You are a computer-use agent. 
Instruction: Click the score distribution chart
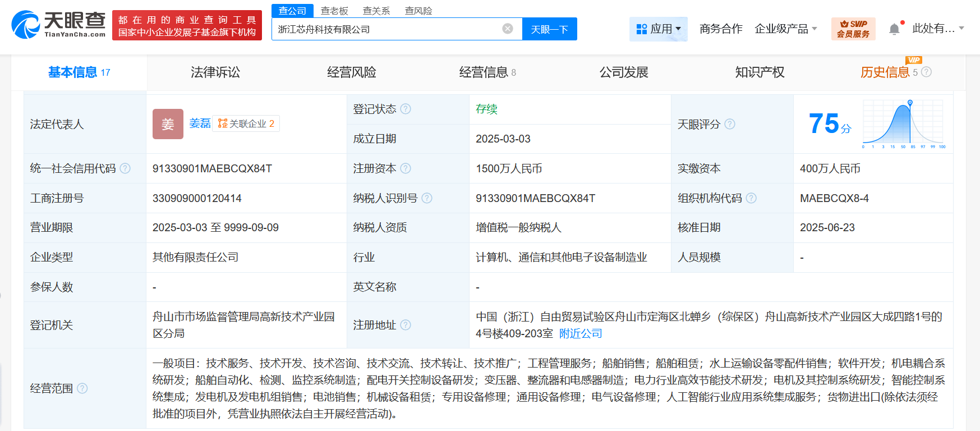903,124
